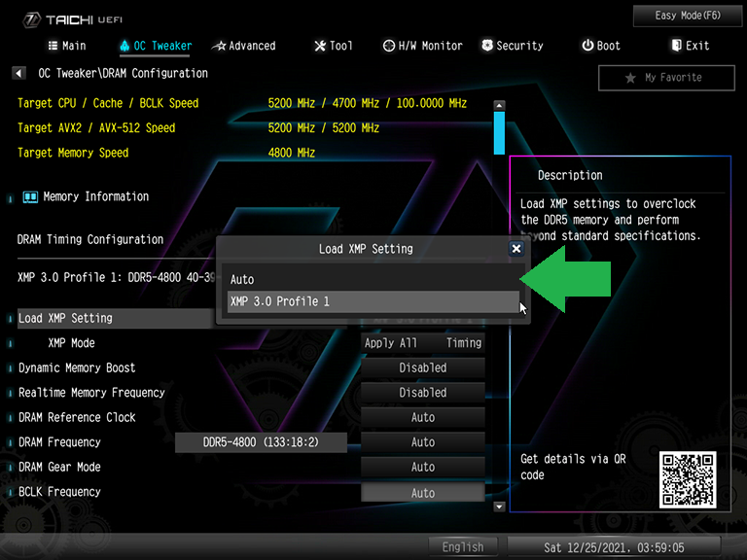Open DRAM Gear Mode Auto dropdown
This screenshot has height=560, width=747.
(x=422, y=467)
